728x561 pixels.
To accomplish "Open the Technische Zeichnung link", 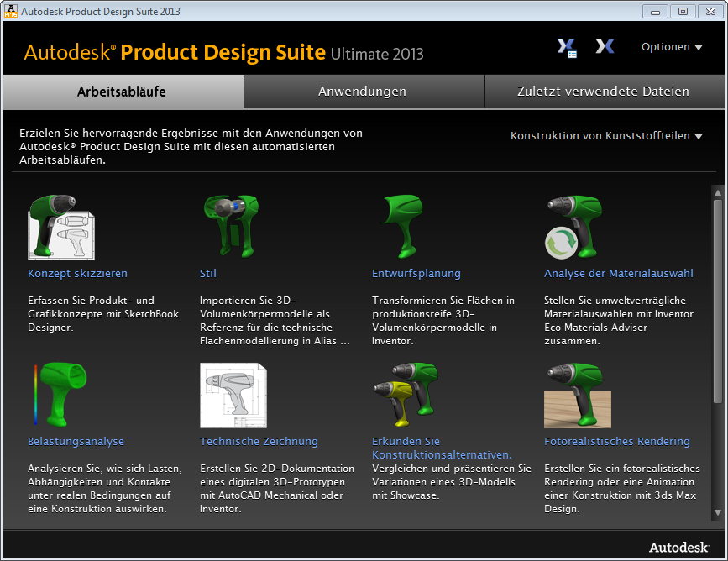I will pyautogui.click(x=259, y=442).
